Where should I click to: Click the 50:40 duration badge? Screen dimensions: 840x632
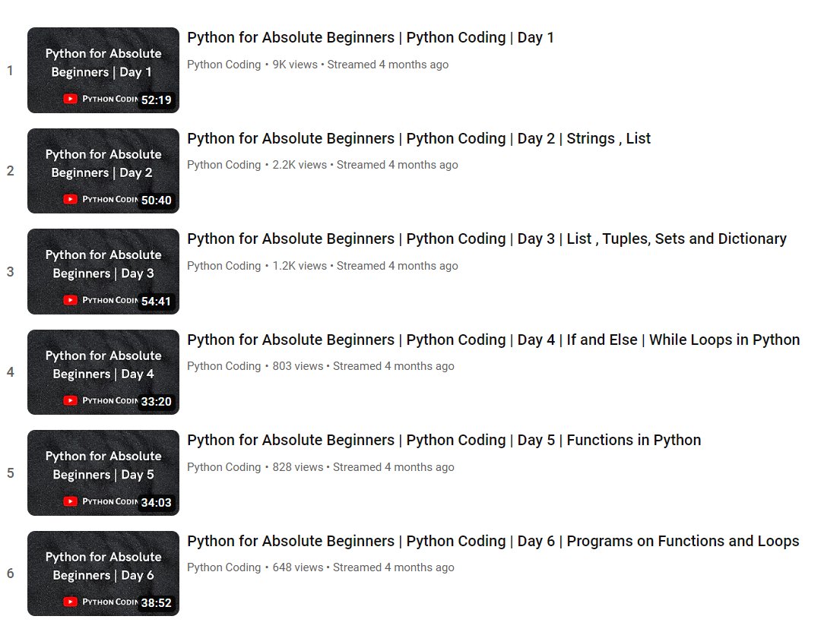pyautogui.click(x=157, y=201)
